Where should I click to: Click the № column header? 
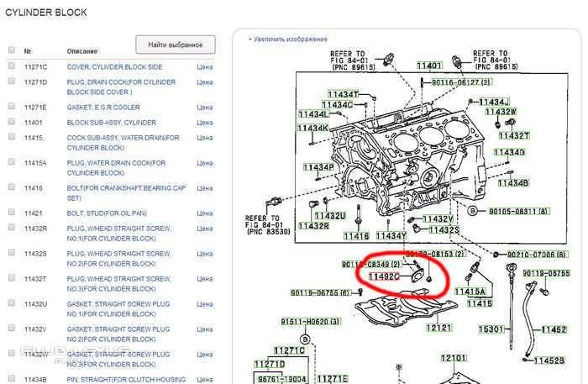[28, 51]
